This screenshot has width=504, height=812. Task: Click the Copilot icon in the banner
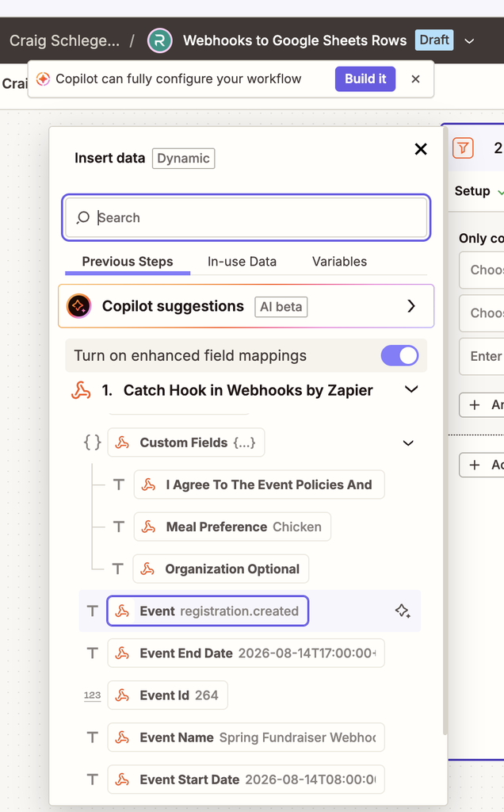pos(43,79)
